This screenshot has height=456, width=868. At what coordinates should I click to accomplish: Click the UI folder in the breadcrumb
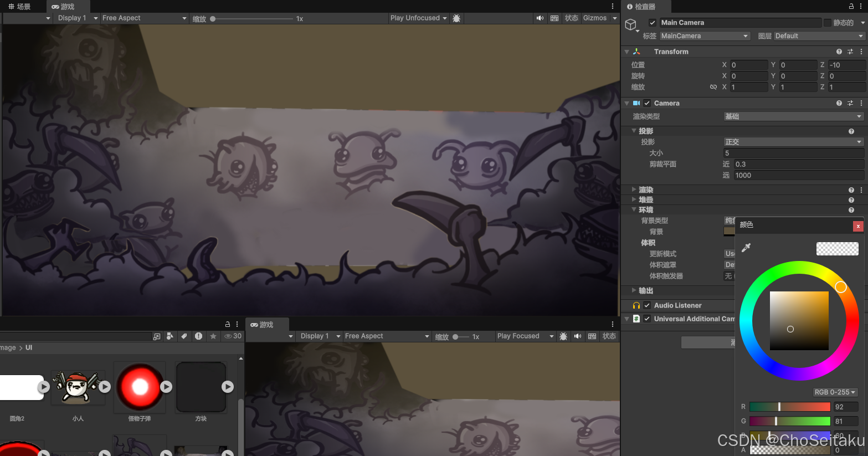click(29, 348)
